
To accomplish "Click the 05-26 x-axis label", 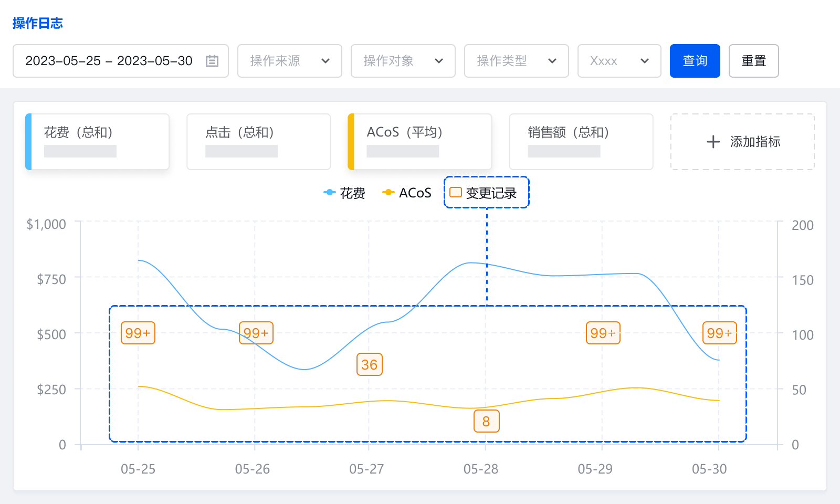I will pos(253,469).
